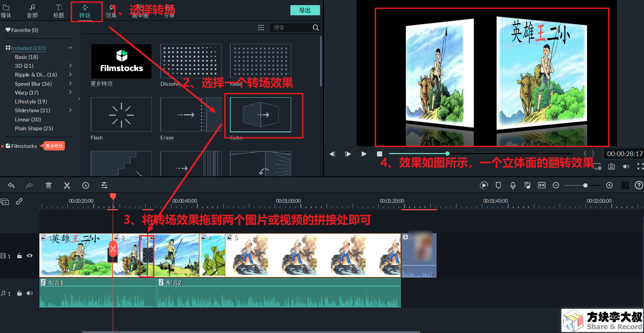644x333 pixels.
Task: Click the Undo arrow icon
Action: pyautogui.click(x=11, y=185)
